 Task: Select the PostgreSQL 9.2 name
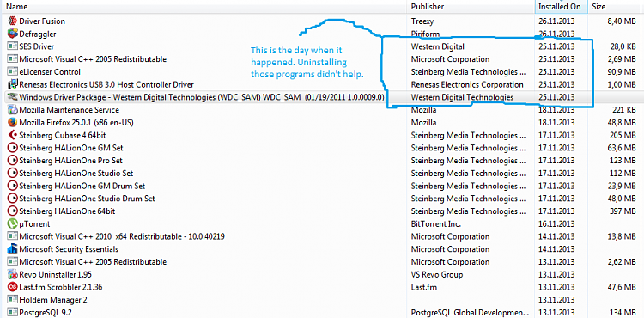[x=46, y=313]
